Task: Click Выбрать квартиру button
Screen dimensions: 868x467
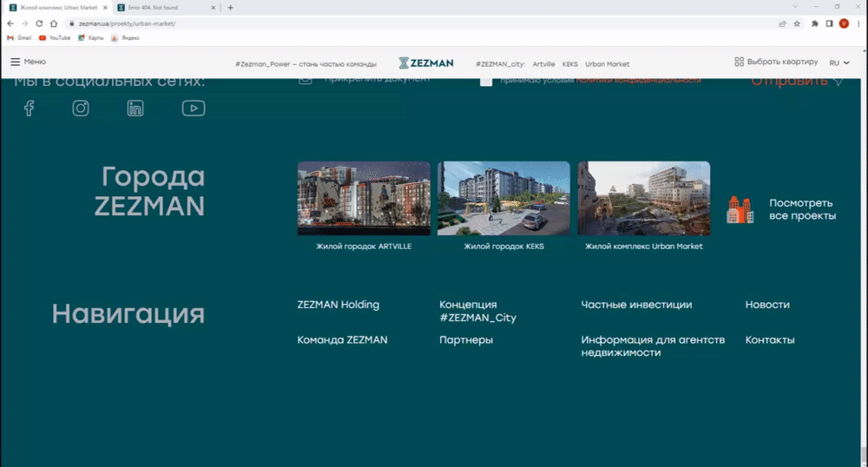Action: pos(776,62)
